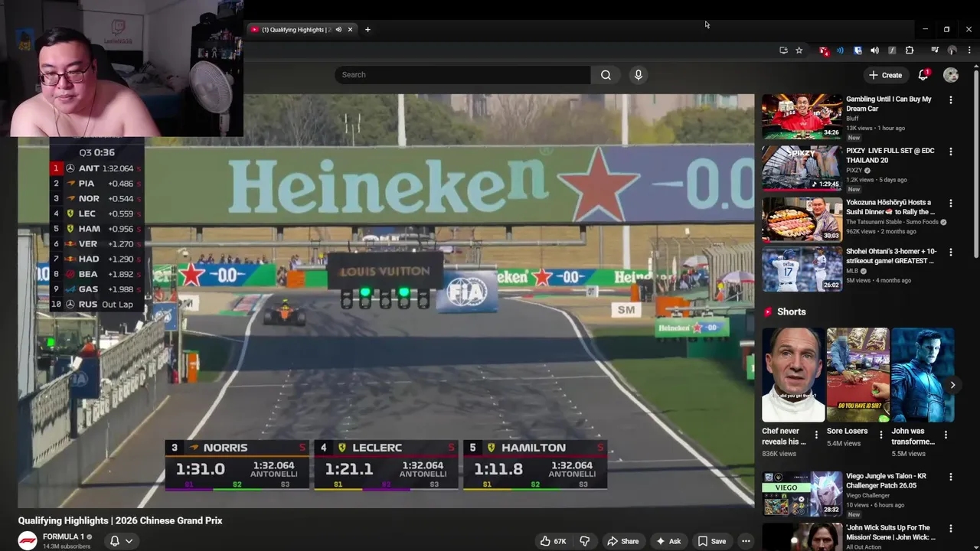980x551 pixels.
Task: Click the blue sound-wave extension icon
Action: click(840, 51)
